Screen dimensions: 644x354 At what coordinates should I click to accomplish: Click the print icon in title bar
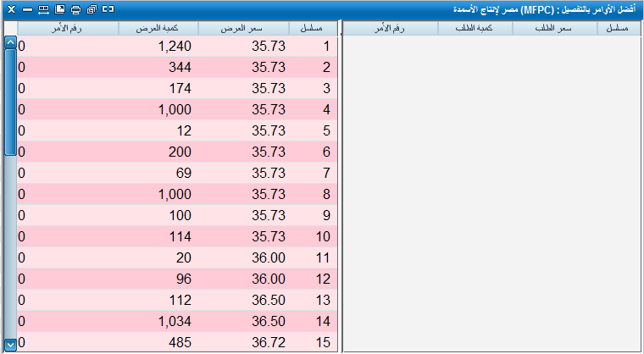tap(75, 8)
